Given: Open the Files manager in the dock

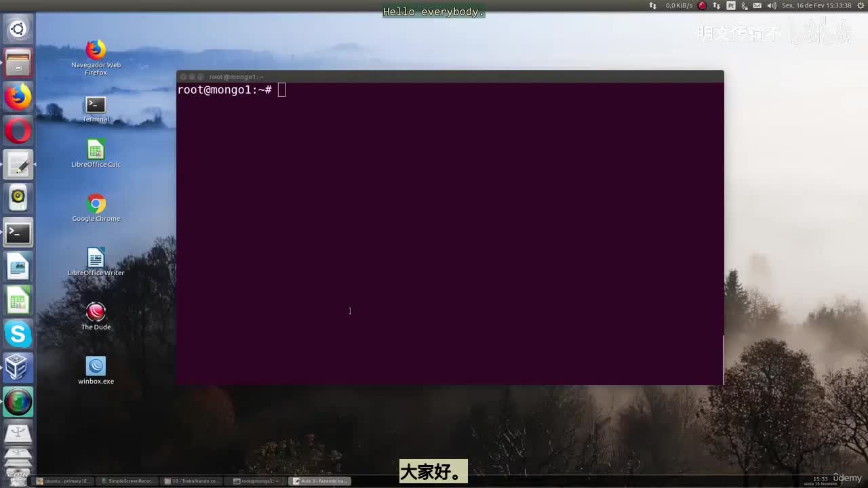Looking at the screenshot, I should [x=18, y=63].
